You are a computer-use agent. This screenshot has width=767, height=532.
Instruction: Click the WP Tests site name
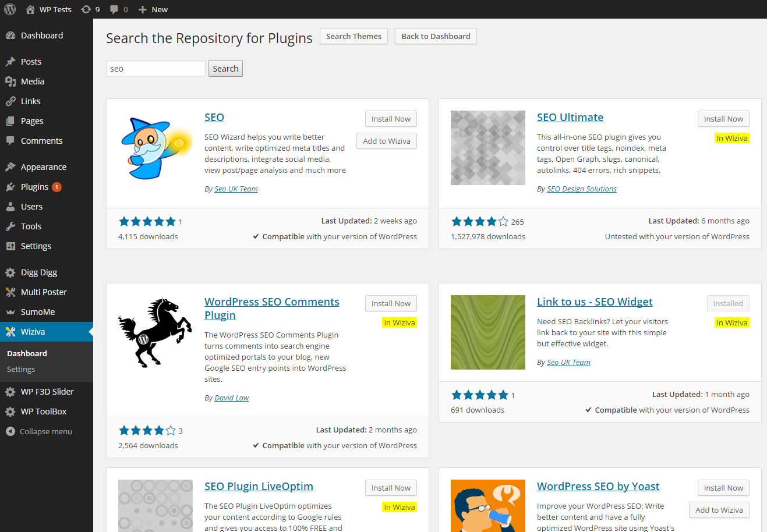coord(55,9)
